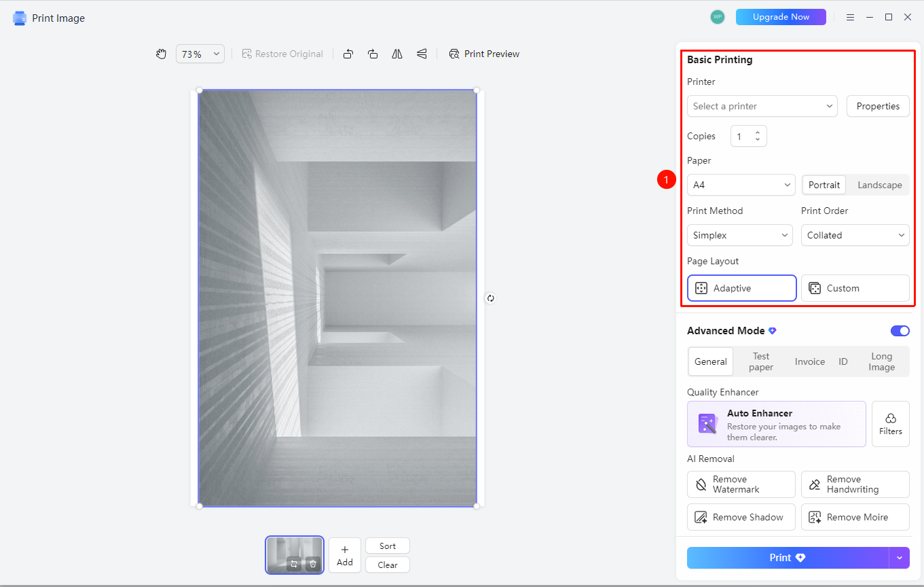
Task: Open the Select a printer dropdown
Action: (764, 106)
